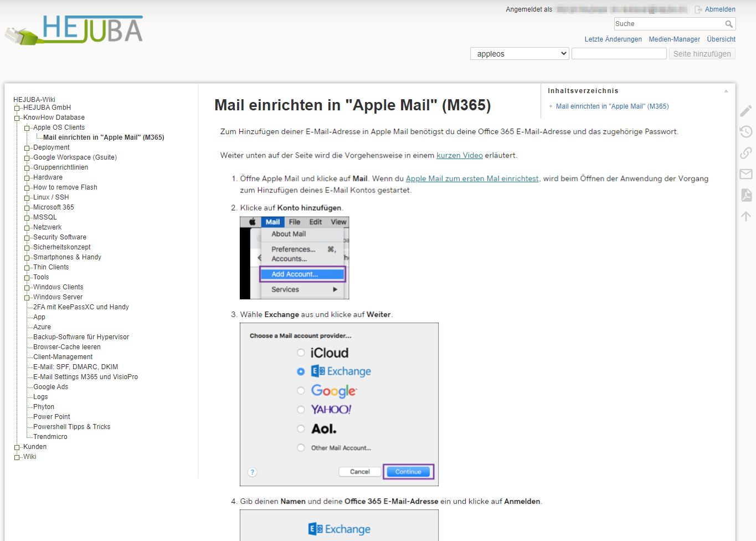Image resolution: width=756 pixels, height=541 pixels.
Task: Open Übersicht link
Action: click(721, 39)
